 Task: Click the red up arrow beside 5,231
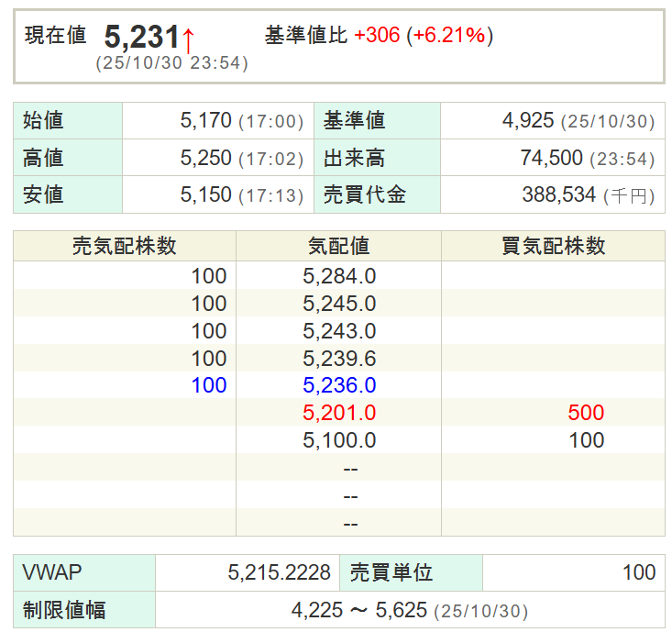click(188, 39)
